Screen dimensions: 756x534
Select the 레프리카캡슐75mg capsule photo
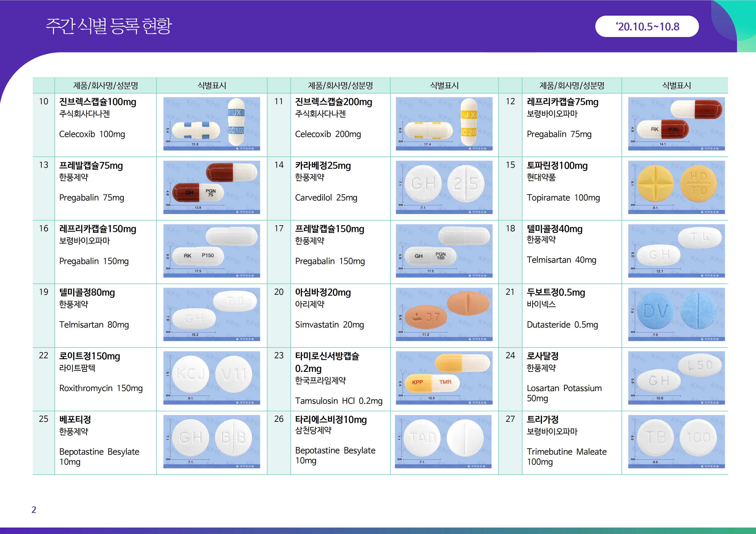pyautogui.click(x=676, y=124)
